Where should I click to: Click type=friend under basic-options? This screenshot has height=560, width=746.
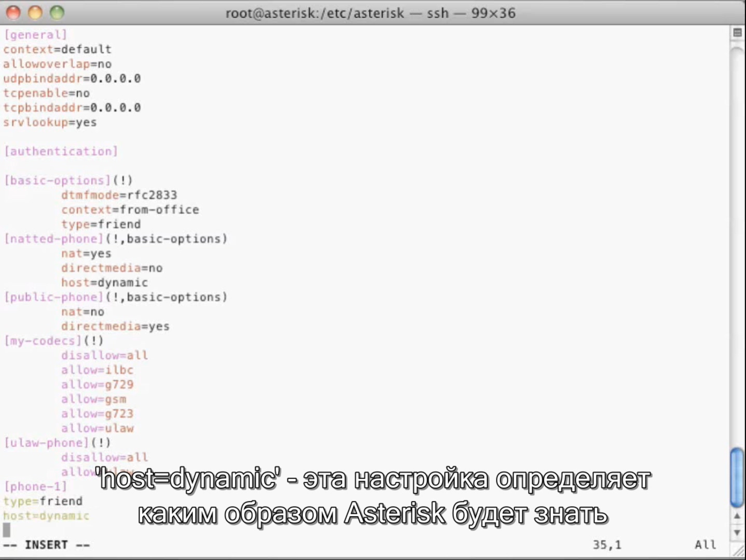[x=101, y=224]
